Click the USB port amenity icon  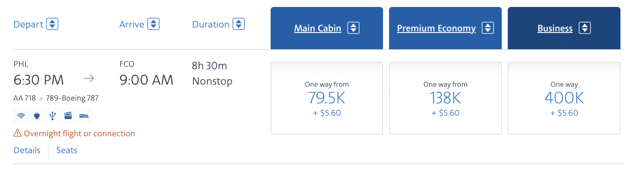pyautogui.click(x=53, y=116)
